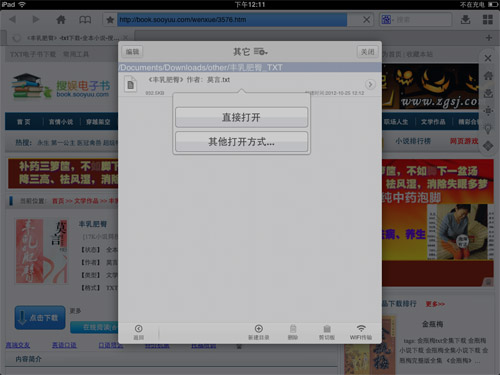
Task: Tap the 剪切板 clipboard icon
Action: pos(327,332)
